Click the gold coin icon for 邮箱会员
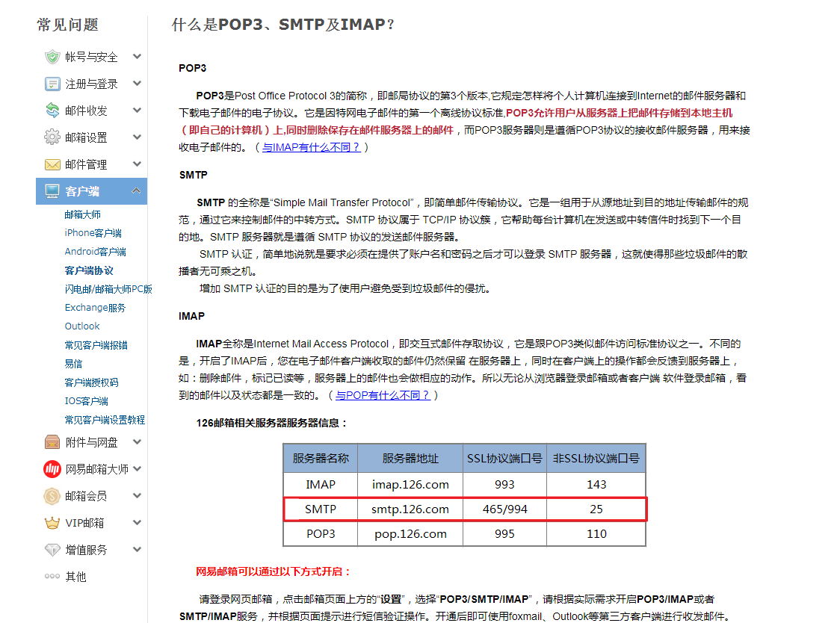This screenshot has height=623, width=840. (x=52, y=496)
